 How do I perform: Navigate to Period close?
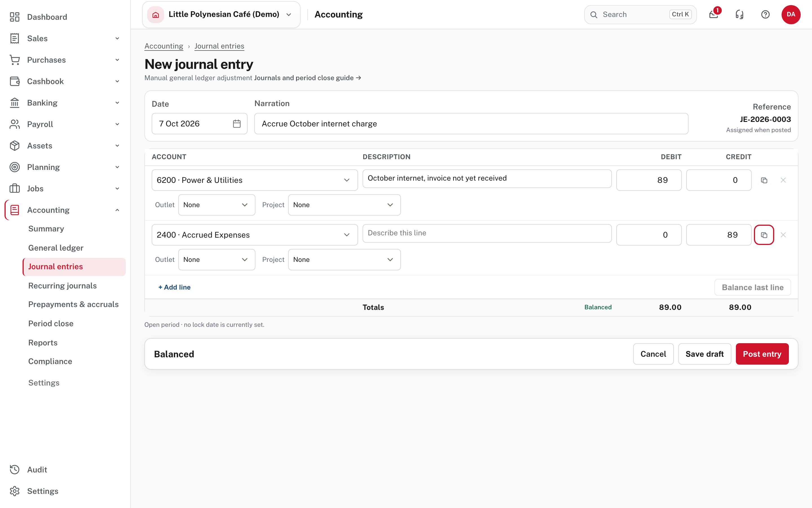51,323
